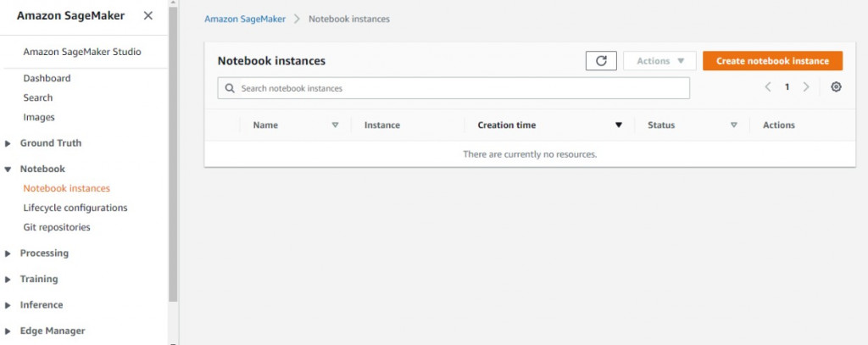Open Lifecycle configurations
Image resolution: width=868 pixels, height=345 pixels.
click(75, 209)
